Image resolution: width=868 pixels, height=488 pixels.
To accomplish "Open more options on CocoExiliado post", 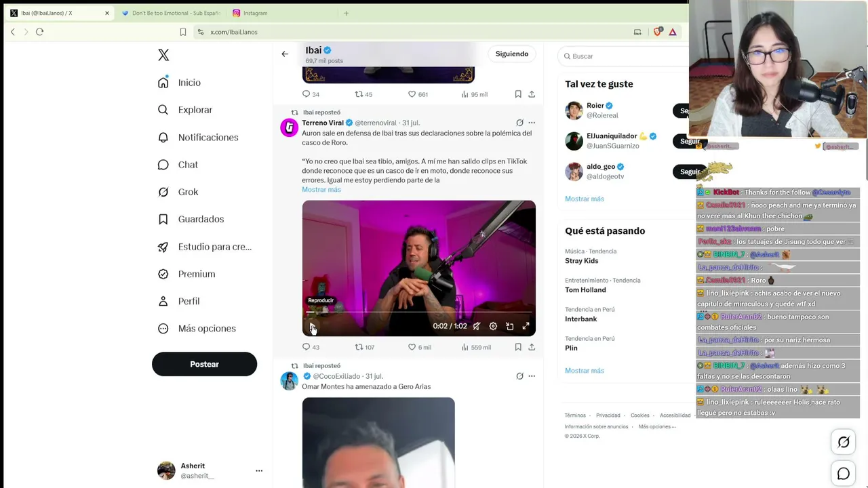I will tap(532, 376).
